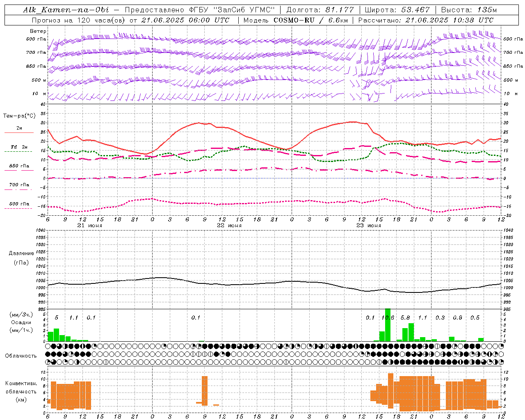Click the 700 гПа temperature legend entry

point(19,185)
